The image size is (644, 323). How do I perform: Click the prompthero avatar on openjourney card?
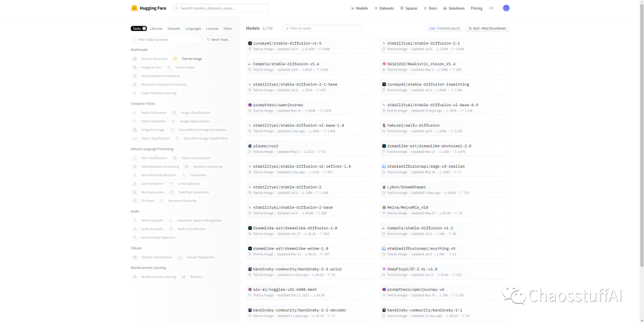tap(250, 105)
